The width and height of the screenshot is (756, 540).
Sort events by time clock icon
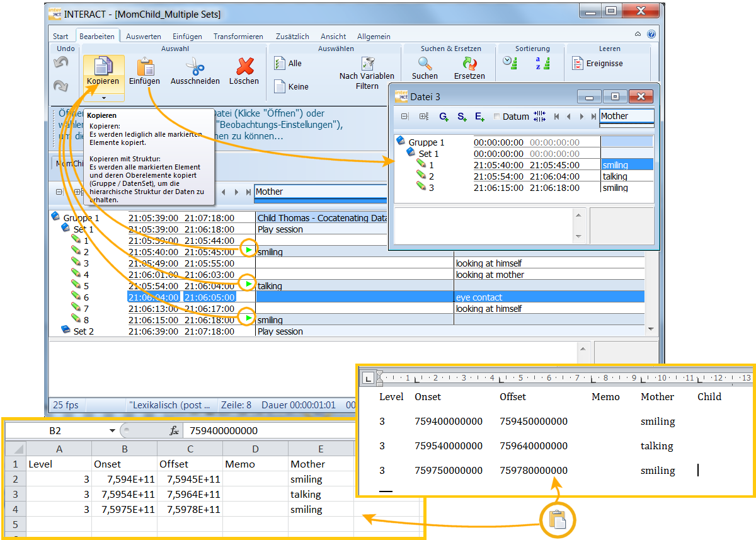pyautogui.click(x=510, y=62)
